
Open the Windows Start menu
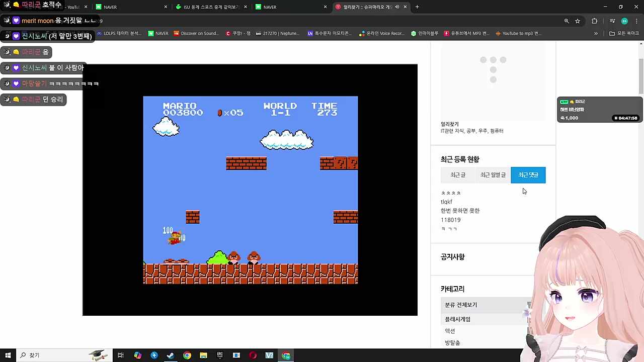tap(8, 355)
